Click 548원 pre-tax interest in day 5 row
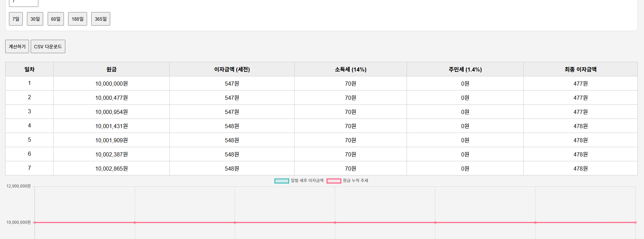The width and height of the screenshot is (644, 239). pos(232,140)
